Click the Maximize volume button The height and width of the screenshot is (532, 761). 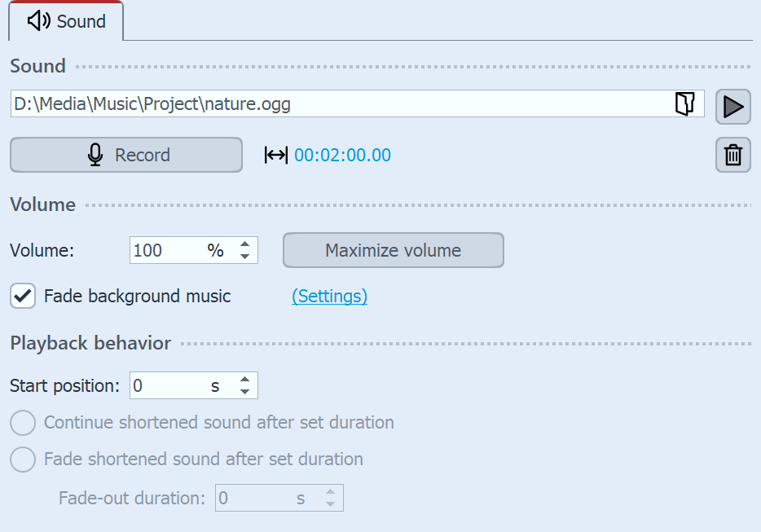point(393,250)
